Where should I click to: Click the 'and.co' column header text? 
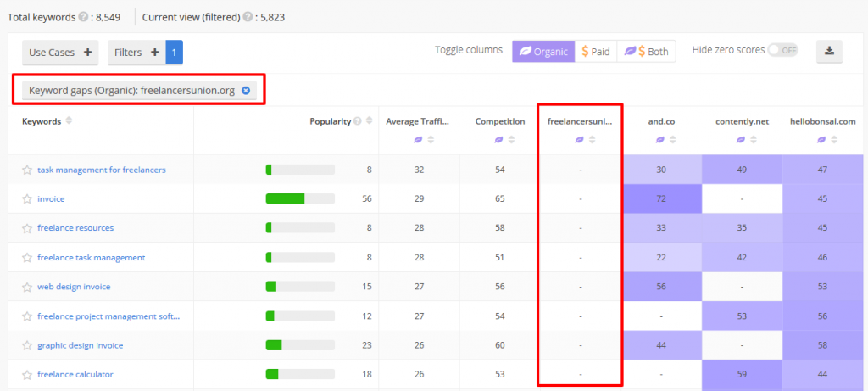(x=661, y=122)
